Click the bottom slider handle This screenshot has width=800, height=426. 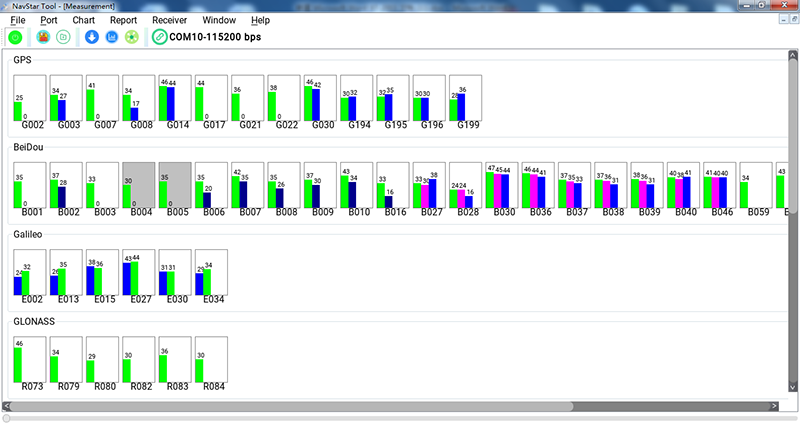click(8, 418)
